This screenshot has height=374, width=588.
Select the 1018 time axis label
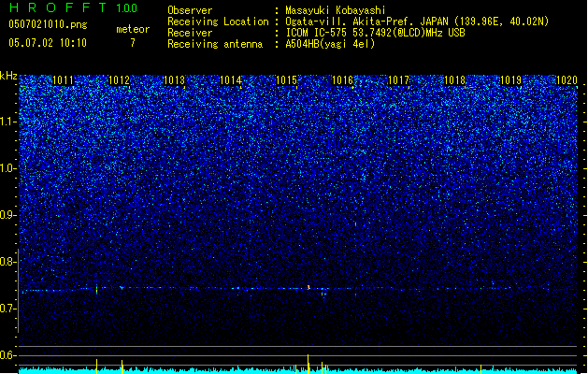[454, 80]
